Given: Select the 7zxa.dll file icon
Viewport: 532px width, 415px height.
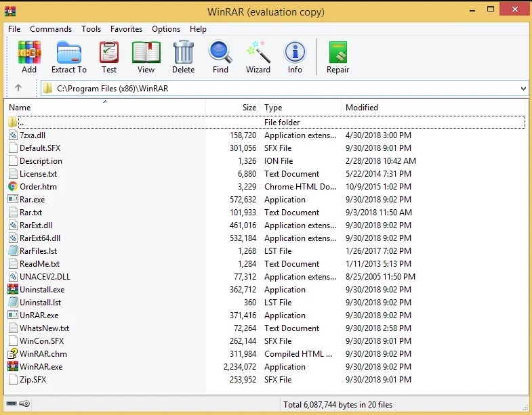Looking at the screenshot, I should tap(13, 135).
